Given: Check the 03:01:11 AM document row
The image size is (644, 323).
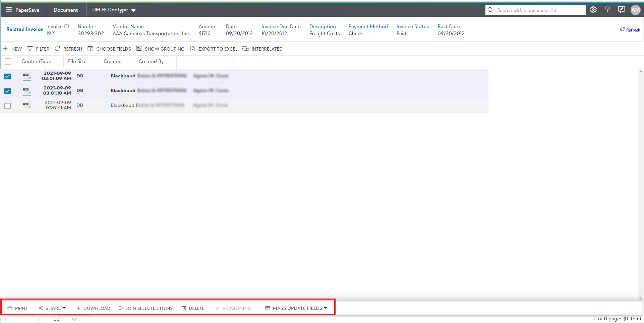Looking at the screenshot, I should coord(7,106).
